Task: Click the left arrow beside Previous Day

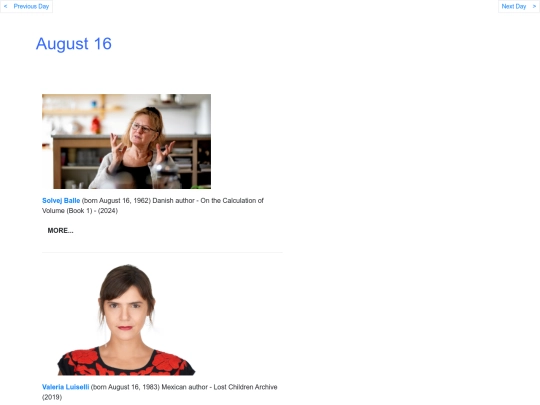Action: coord(5,6)
